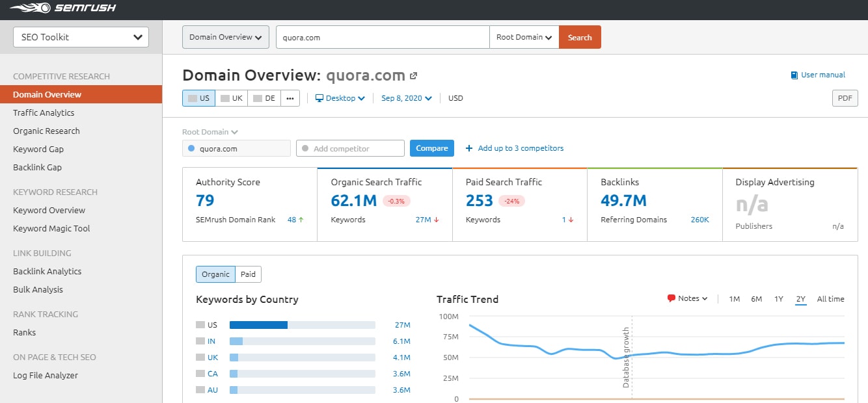Switch keywords view to Organic

(x=215, y=274)
